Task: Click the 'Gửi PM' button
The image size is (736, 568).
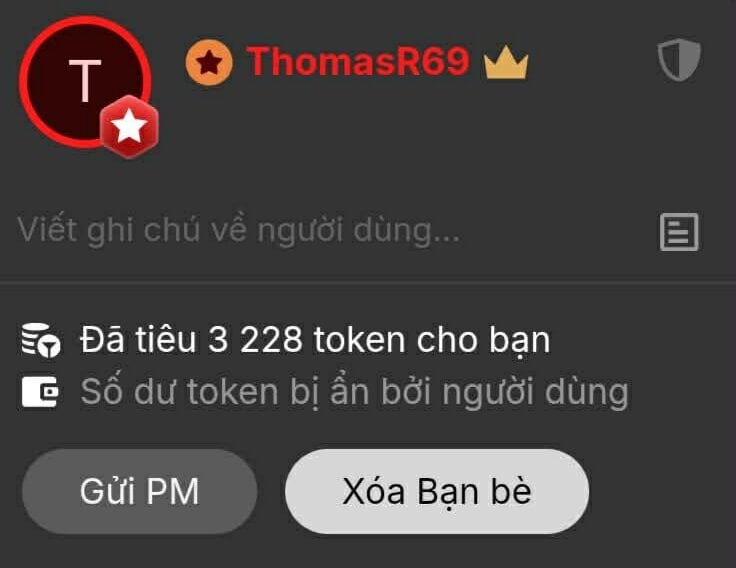Action: (139, 491)
